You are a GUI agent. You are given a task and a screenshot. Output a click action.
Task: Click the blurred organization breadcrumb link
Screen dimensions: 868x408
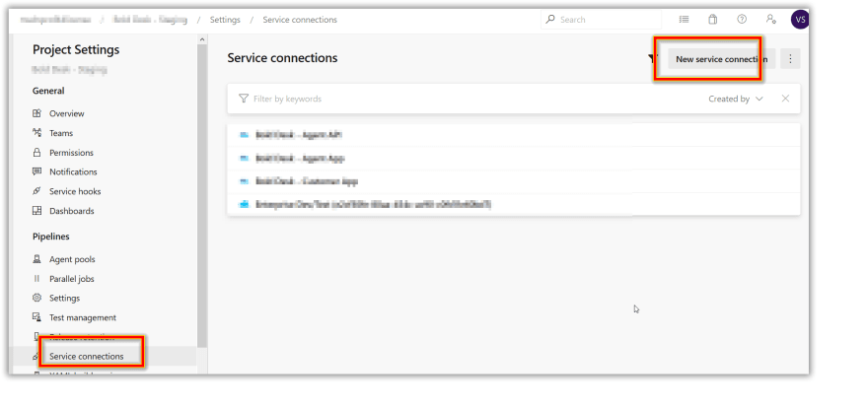55,20
